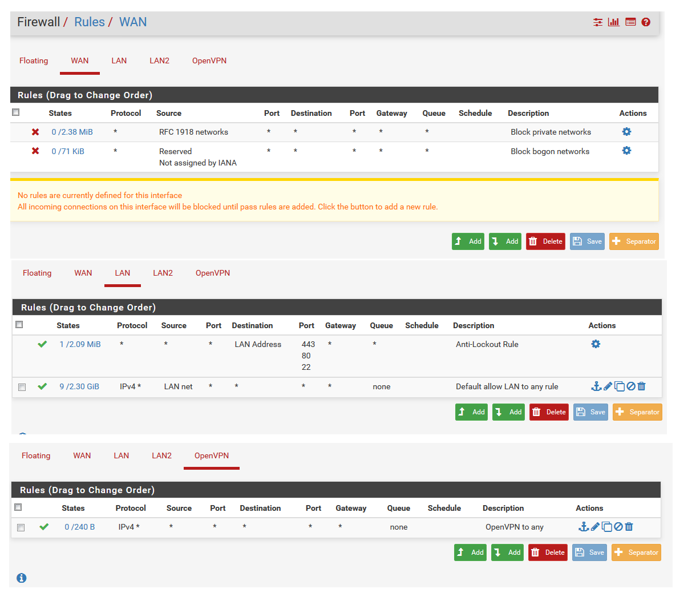Edit the Default allow LAN rule with pencil icon
The image size is (700, 593).
click(608, 386)
